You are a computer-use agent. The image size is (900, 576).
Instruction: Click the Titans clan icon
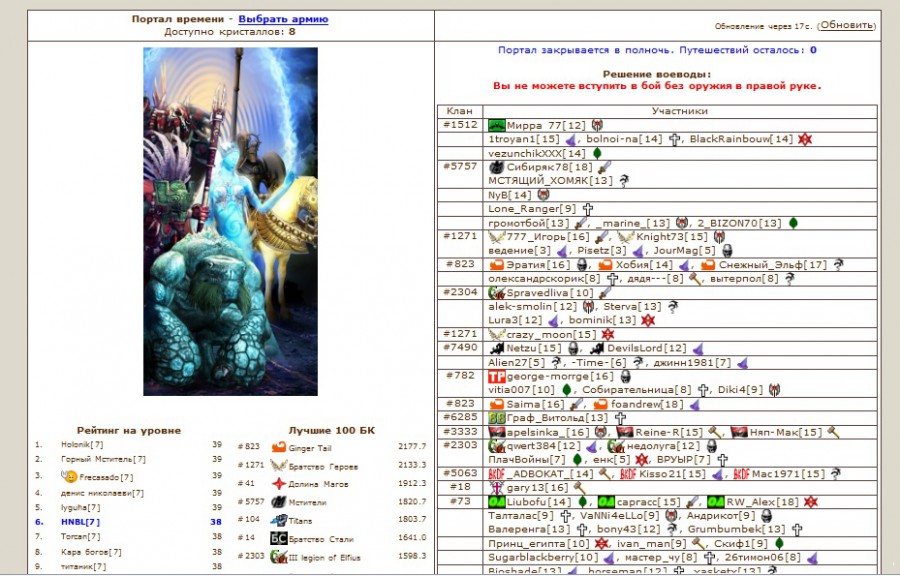(x=278, y=520)
